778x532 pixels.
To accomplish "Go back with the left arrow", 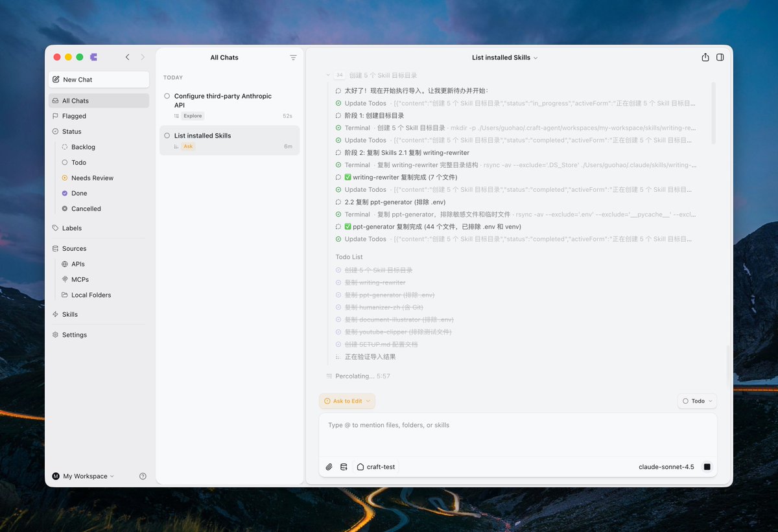I will 127,57.
